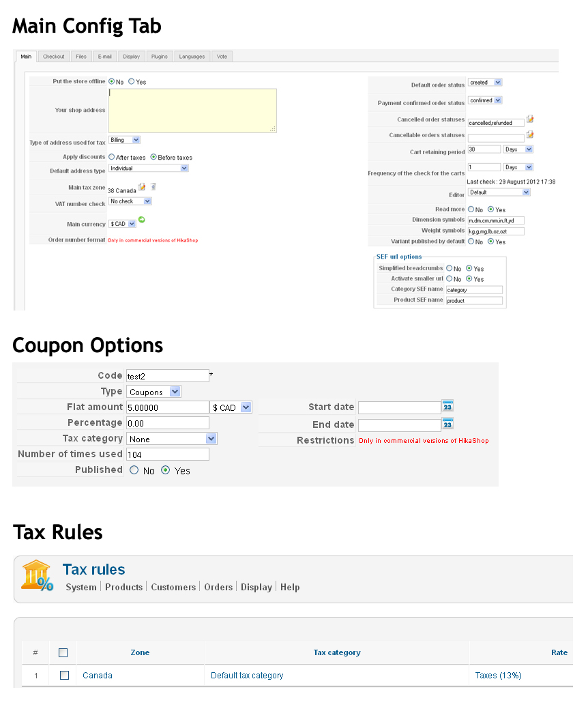Click the edit icon beside Main tax zone
Viewport: 588px width, 707px height.
click(142, 187)
